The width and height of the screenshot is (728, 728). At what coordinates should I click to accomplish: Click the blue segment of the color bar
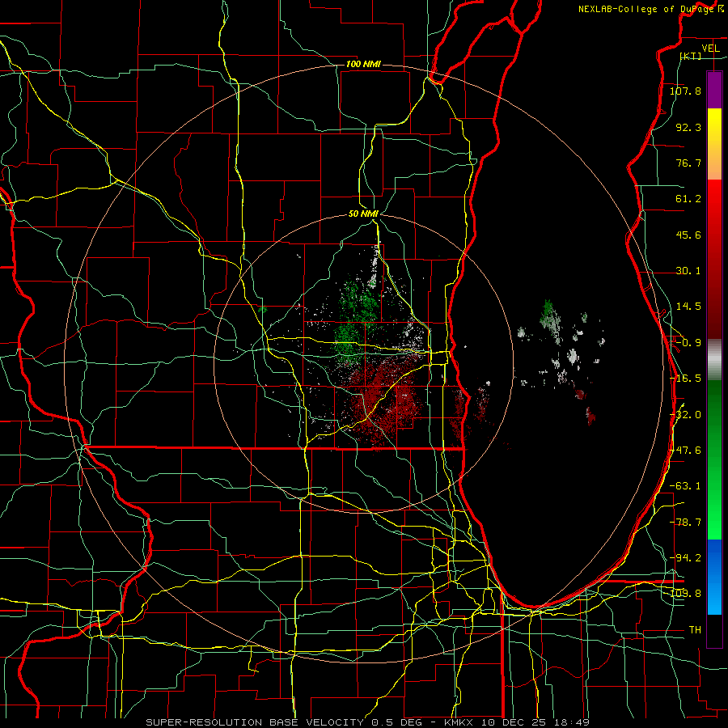click(x=714, y=577)
